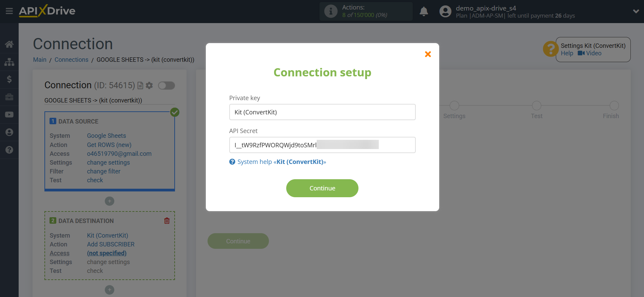
Task: Click data source check link
Action: (95, 180)
